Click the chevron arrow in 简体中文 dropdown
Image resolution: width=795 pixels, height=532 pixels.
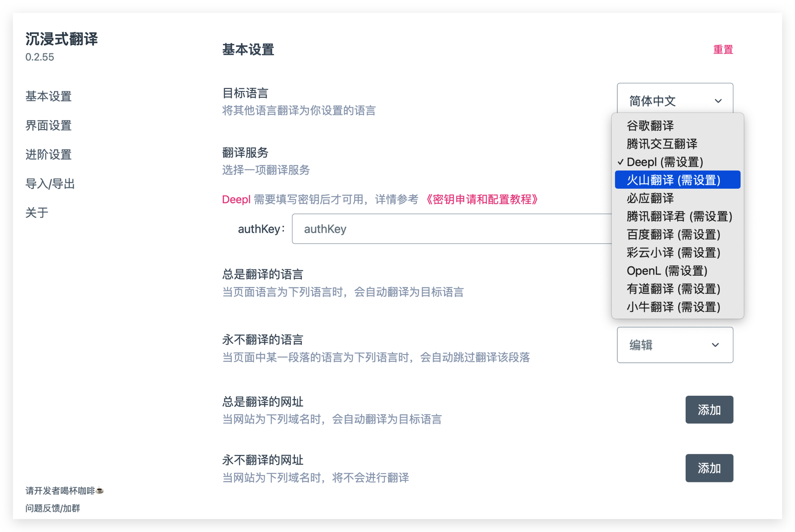click(718, 101)
